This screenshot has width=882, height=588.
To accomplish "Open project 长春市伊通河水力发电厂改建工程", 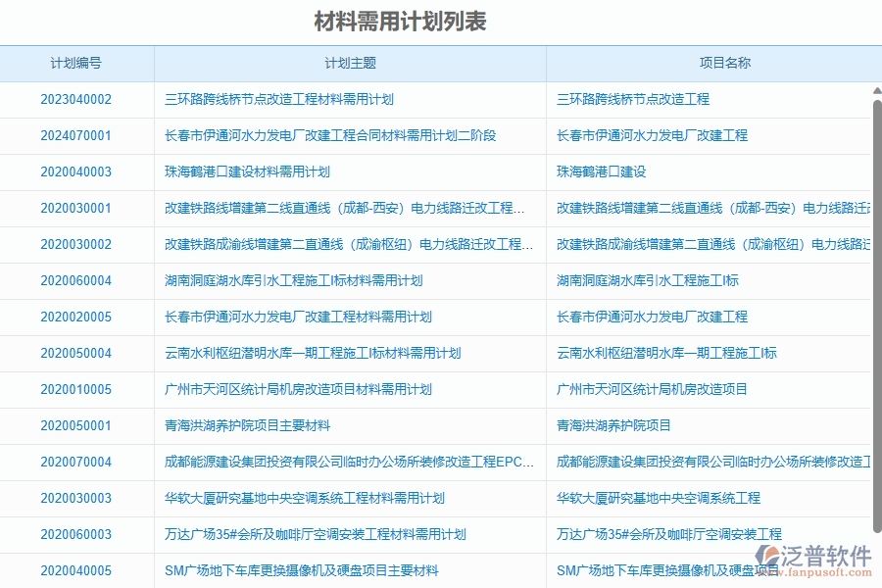I will point(655,317).
